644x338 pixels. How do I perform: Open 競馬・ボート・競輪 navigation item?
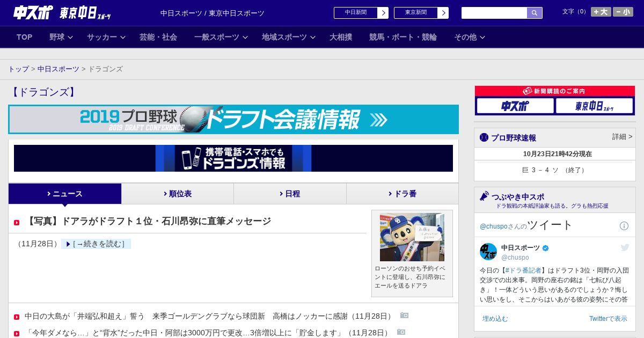[x=403, y=37]
